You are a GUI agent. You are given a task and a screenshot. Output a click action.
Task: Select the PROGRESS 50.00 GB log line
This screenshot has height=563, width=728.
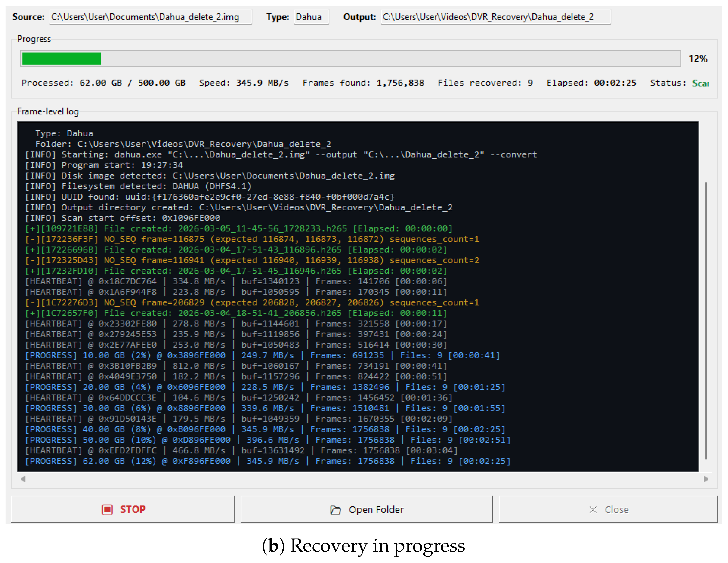tap(268, 440)
